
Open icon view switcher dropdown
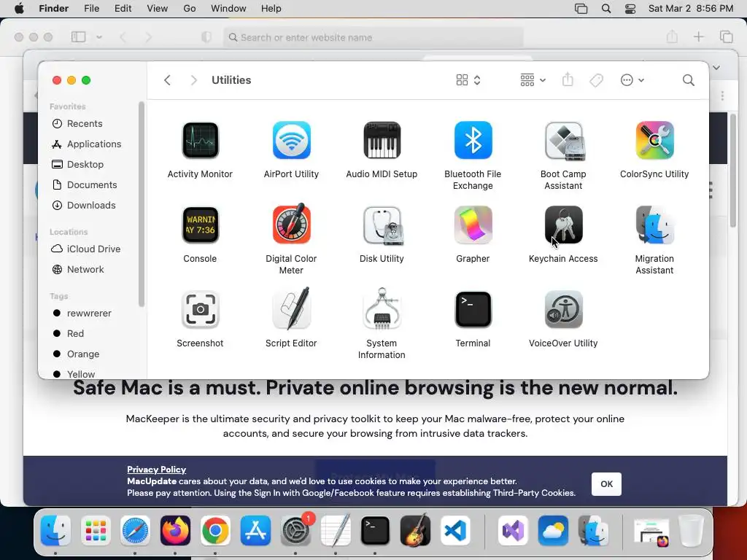[x=468, y=80]
